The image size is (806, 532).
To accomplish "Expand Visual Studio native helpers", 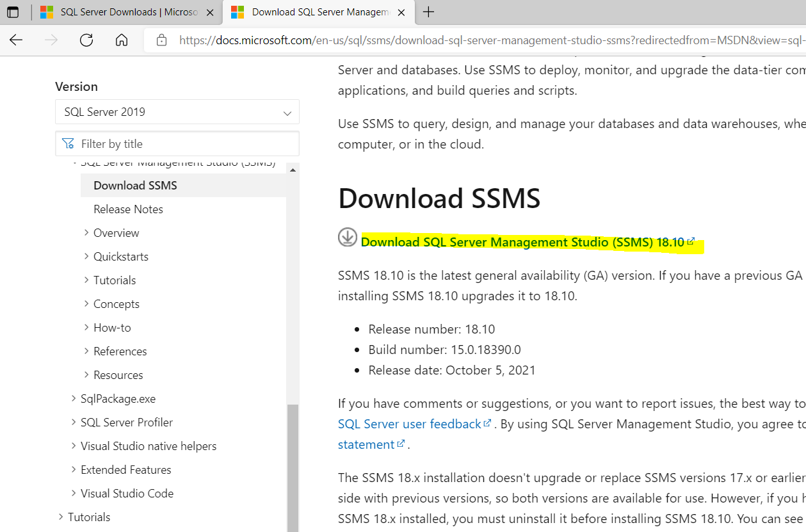I will coord(74,446).
